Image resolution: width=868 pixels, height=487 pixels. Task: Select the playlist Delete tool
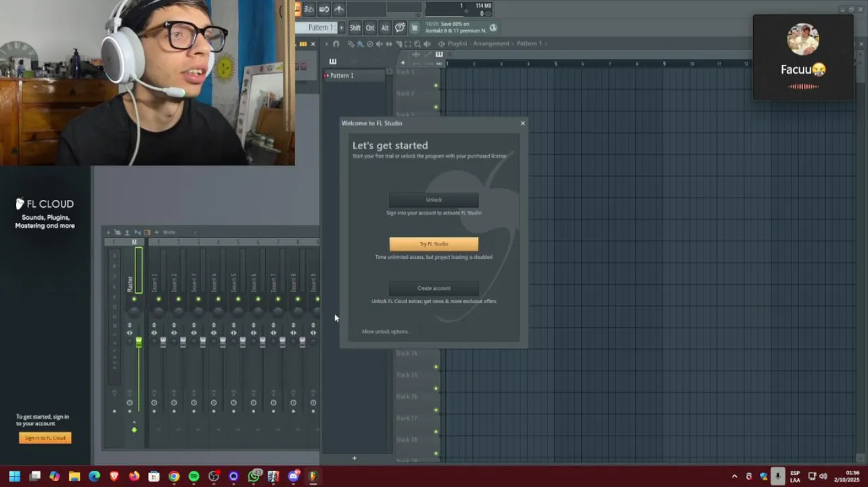tap(370, 43)
